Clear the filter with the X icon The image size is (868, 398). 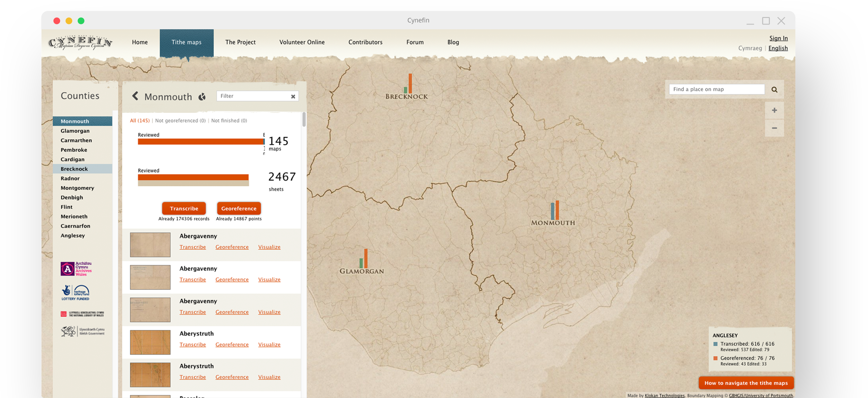pos(293,96)
